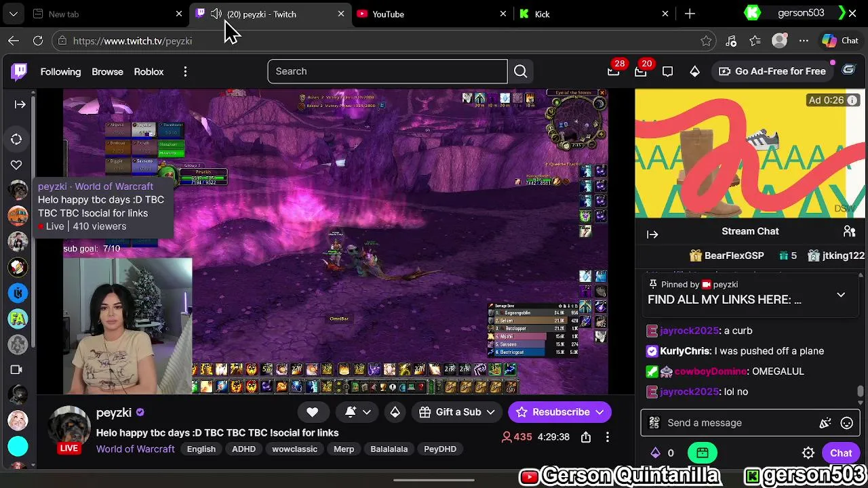Open the emote picker smiley icon
Screen dimensions: 868x488
coord(846,423)
